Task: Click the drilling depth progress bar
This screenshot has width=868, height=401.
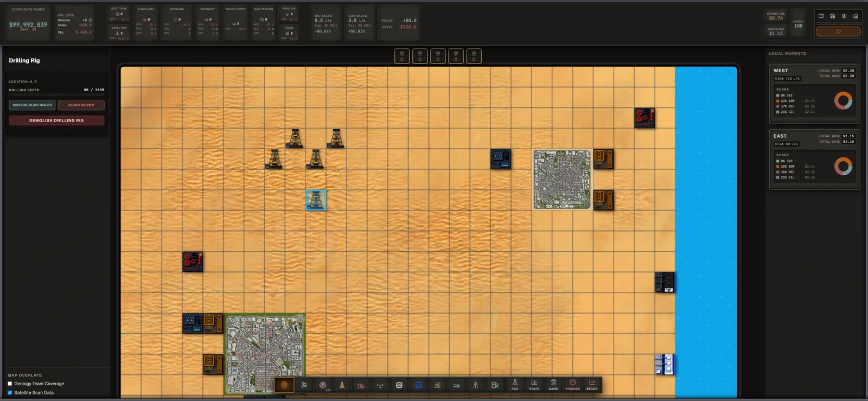Action: 56,94
